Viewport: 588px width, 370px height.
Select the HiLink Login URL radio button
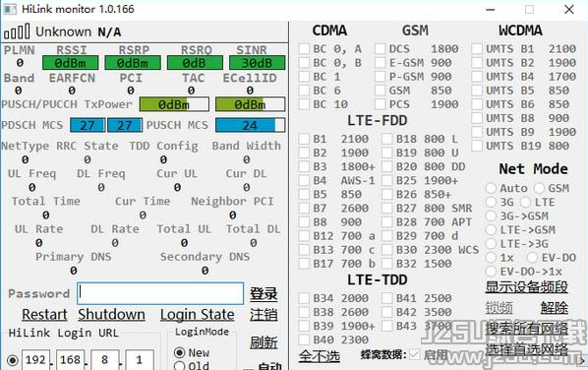[x=13, y=360]
